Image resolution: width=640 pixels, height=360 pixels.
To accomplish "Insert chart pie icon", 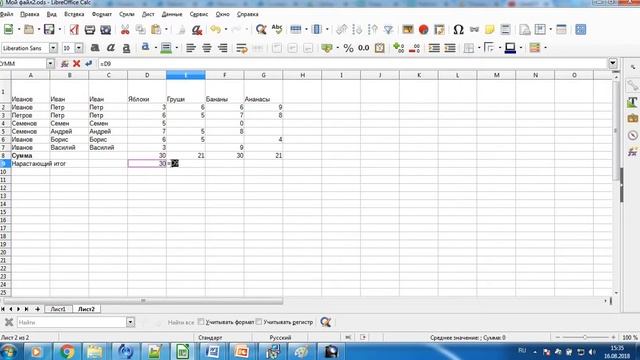I will (x=423, y=29).
